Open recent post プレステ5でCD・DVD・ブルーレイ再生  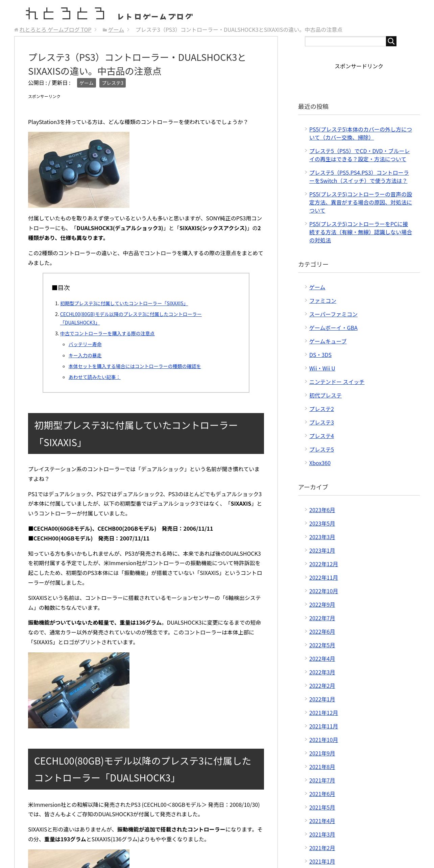[359, 155]
